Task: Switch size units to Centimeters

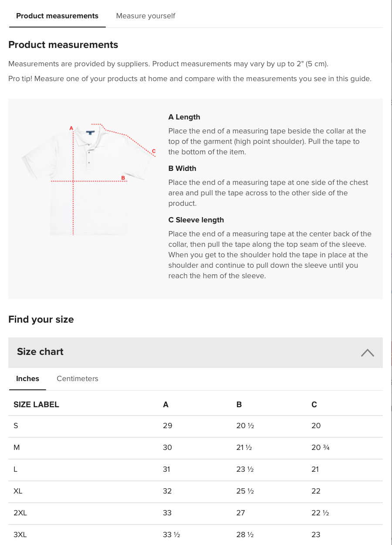Action: pyautogui.click(x=78, y=378)
